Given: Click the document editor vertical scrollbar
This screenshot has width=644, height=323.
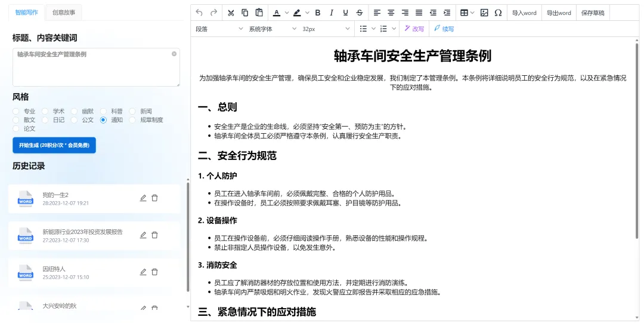Looking at the screenshot, I should point(637,140).
